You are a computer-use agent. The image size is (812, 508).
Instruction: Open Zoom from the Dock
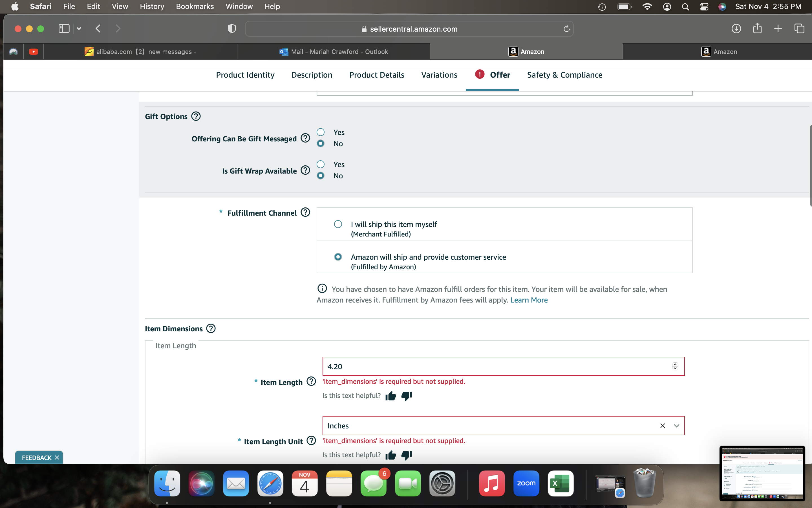(x=526, y=483)
